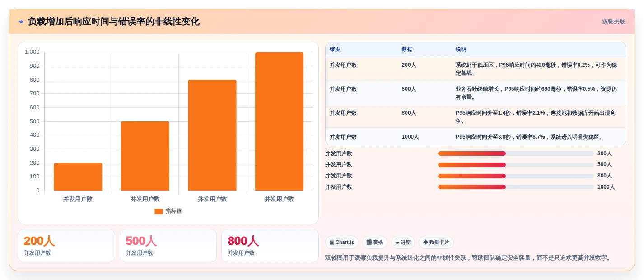Click the chart title 负载增加后响应时间与错误率的非线性变化
The image size is (644, 280).
[113, 22]
